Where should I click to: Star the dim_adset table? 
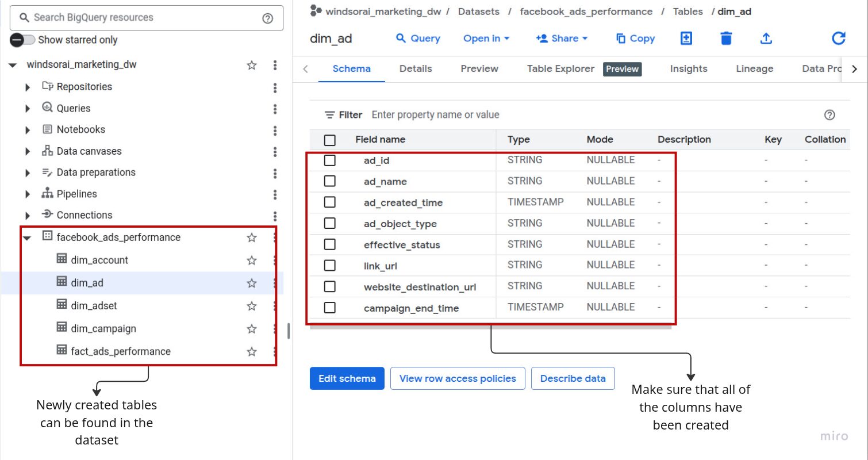pyautogui.click(x=252, y=306)
